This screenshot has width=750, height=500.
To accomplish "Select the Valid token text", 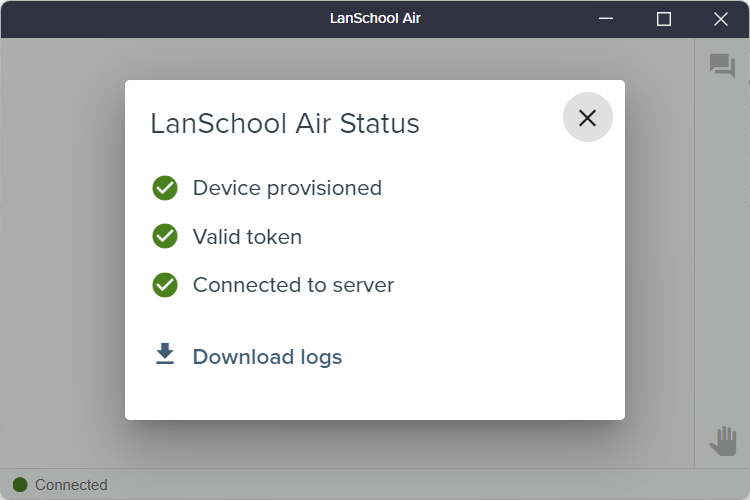I will pyautogui.click(x=247, y=237).
